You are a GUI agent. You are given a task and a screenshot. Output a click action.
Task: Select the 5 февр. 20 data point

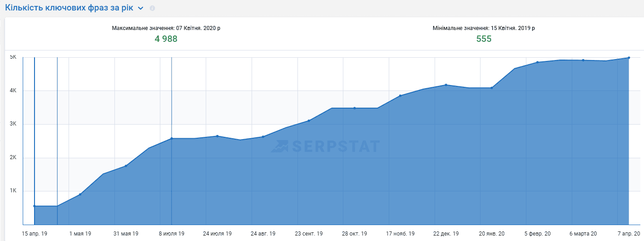coord(538,62)
